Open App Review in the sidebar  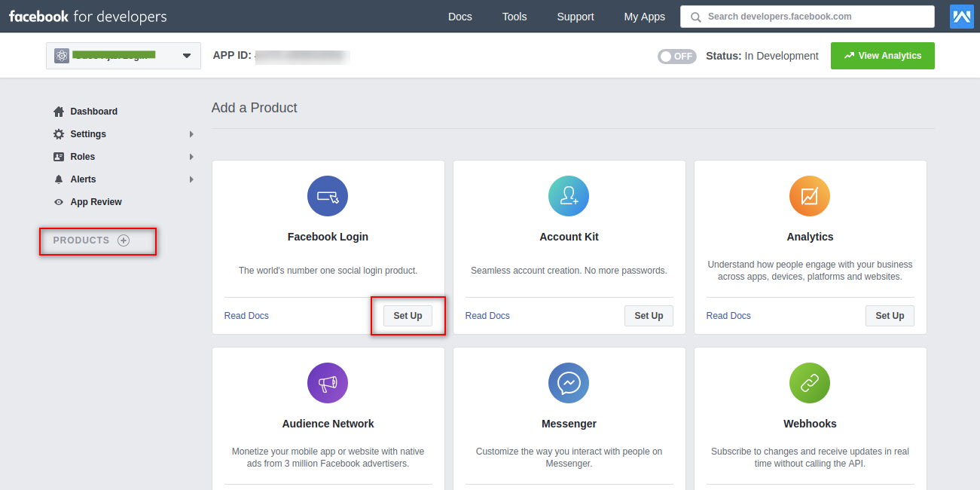[96, 202]
